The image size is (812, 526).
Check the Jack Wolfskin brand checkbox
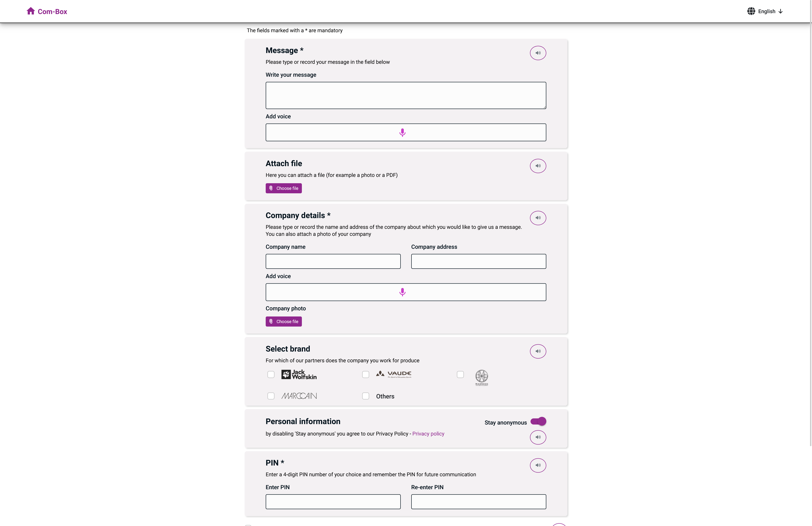tap(271, 374)
